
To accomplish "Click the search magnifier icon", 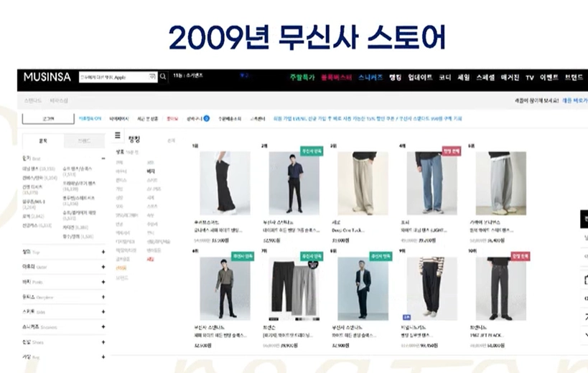I will (x=163, y=77).
